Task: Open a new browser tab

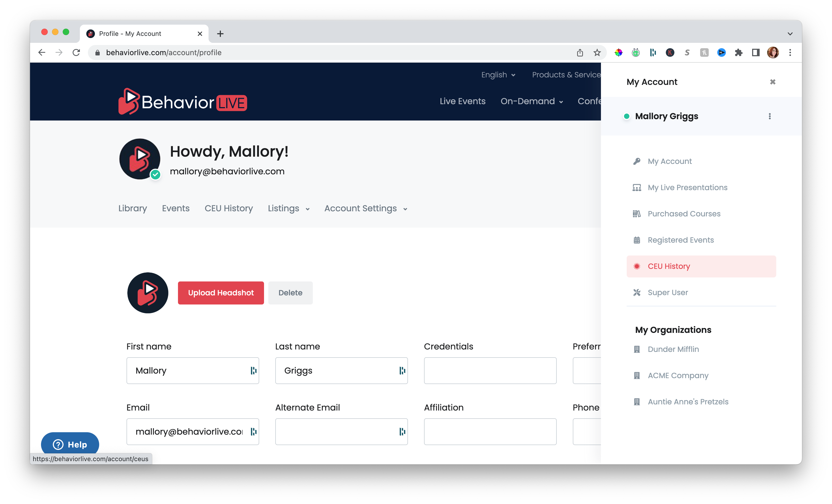Action: click(220, 34)
